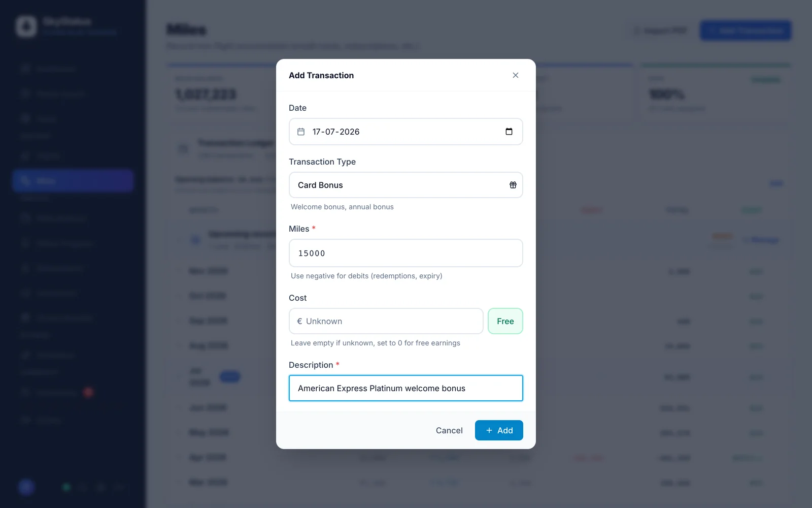Screen dimensions: 812x508
Task: Click the Add button to save transaction
Action: [499, 430]
